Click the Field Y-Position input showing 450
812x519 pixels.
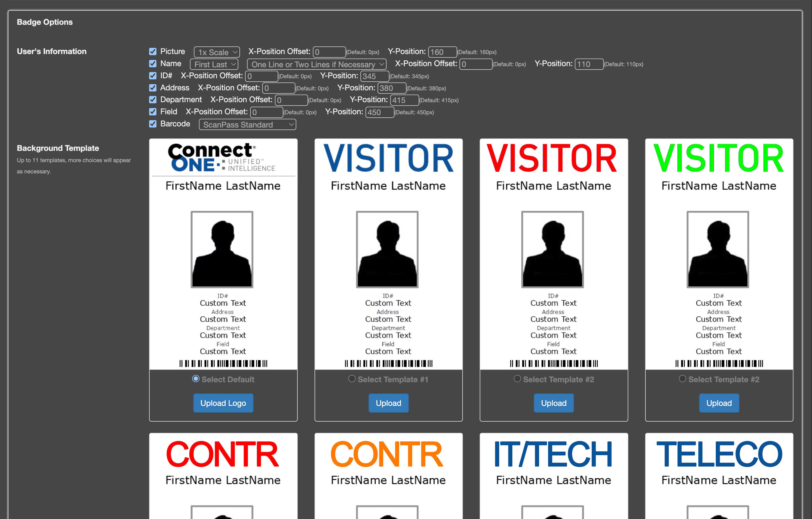click(379, 112)
